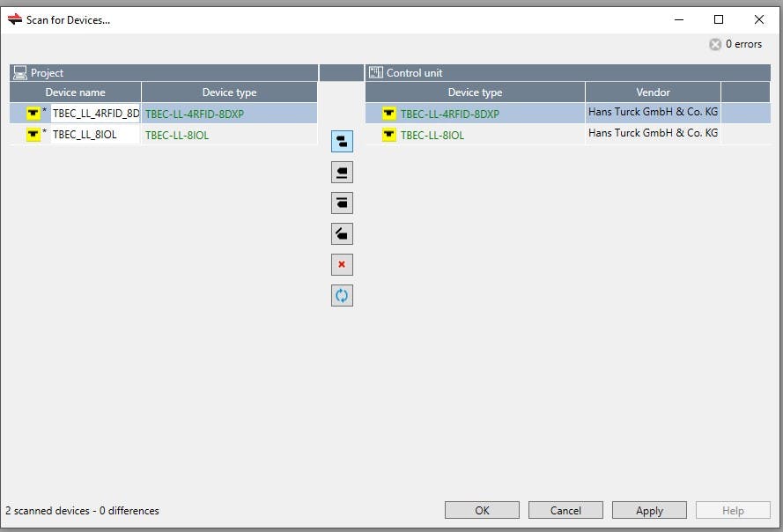The height and width of the screenshot is (532, 783).
Task: Click the Scan for Devices title icon
Action: [x=14, y=19]
